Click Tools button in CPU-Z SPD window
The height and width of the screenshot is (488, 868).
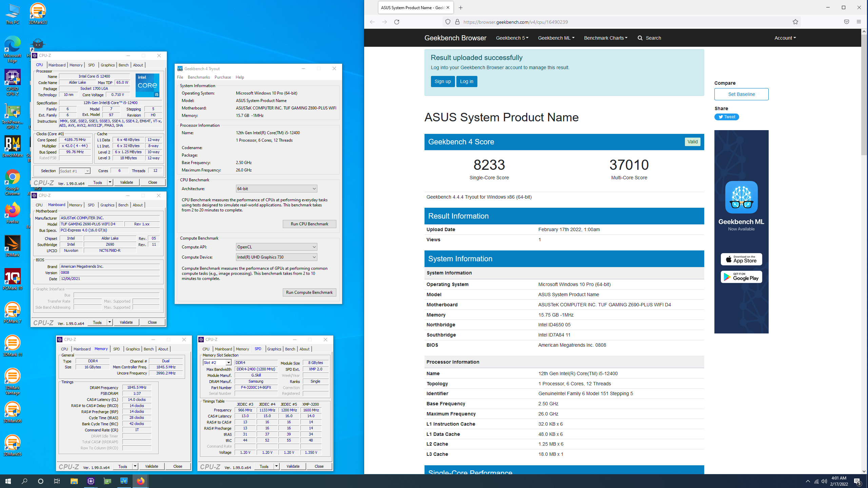click(x=264, y=467)
